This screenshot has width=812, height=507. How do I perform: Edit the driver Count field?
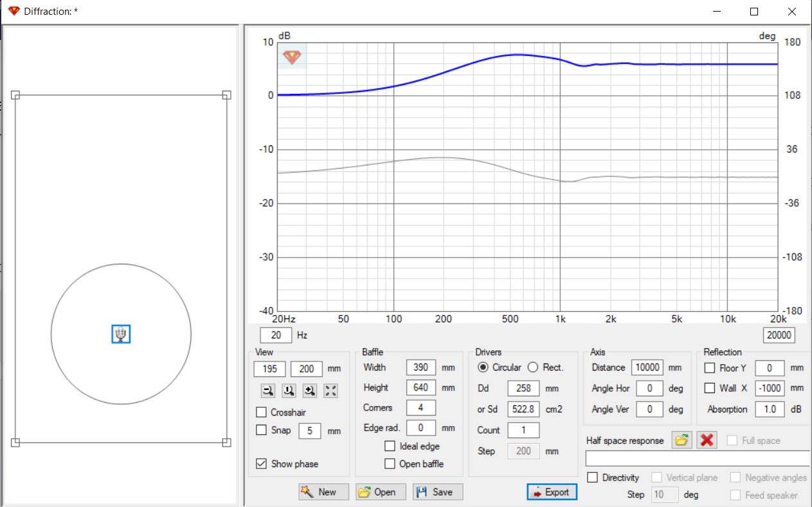523,430
